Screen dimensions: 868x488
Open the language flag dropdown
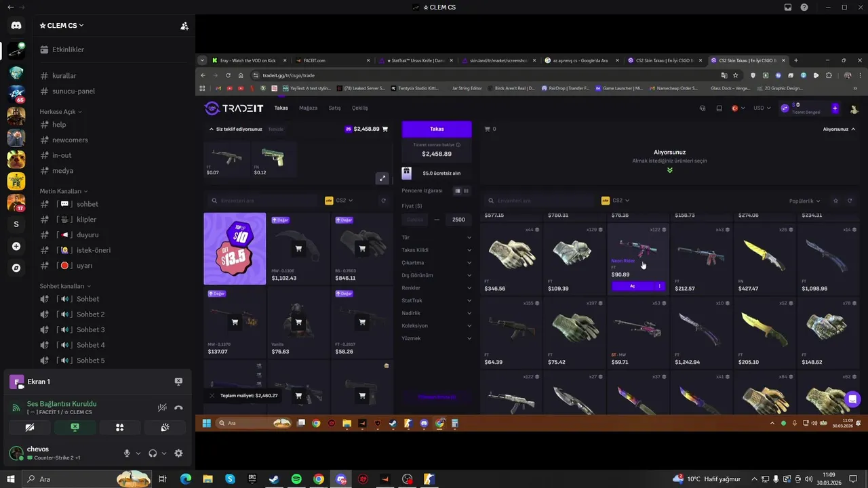[738, 108]
